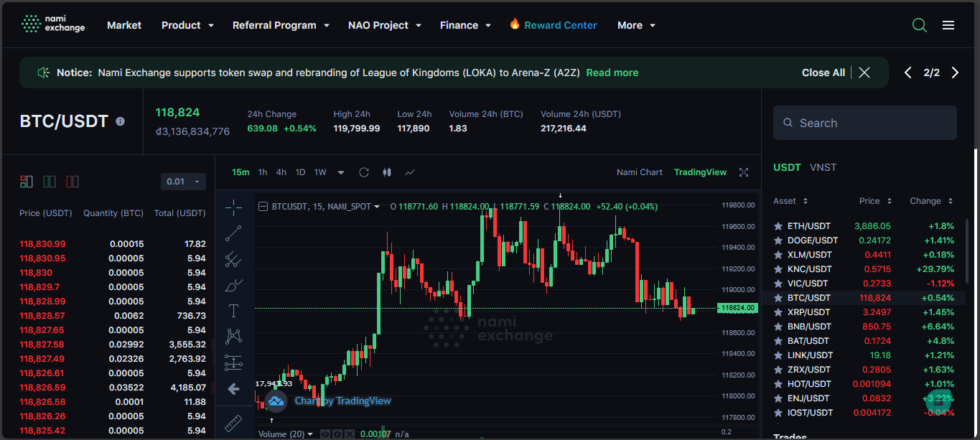Image resolution: width=980 pixels, height=440 pixels.
Task: Dismiss the notice with the X icon
Action: tap(864, 72)
